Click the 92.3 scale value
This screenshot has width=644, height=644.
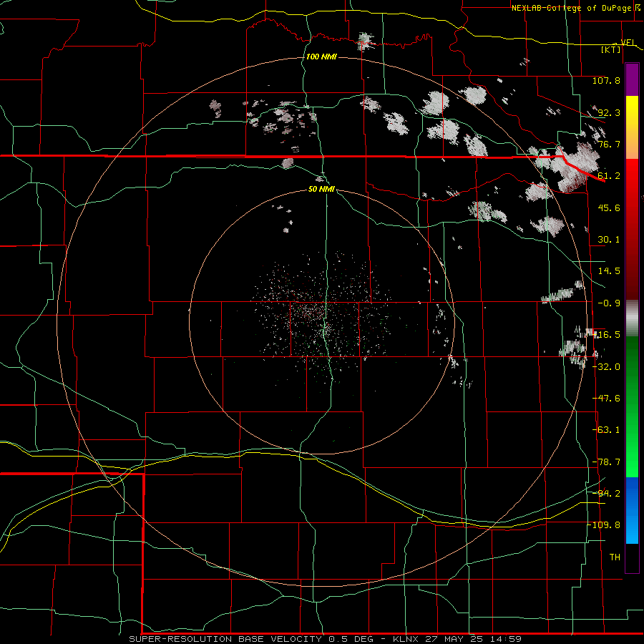pyautogui.click(x=609, y=112)
